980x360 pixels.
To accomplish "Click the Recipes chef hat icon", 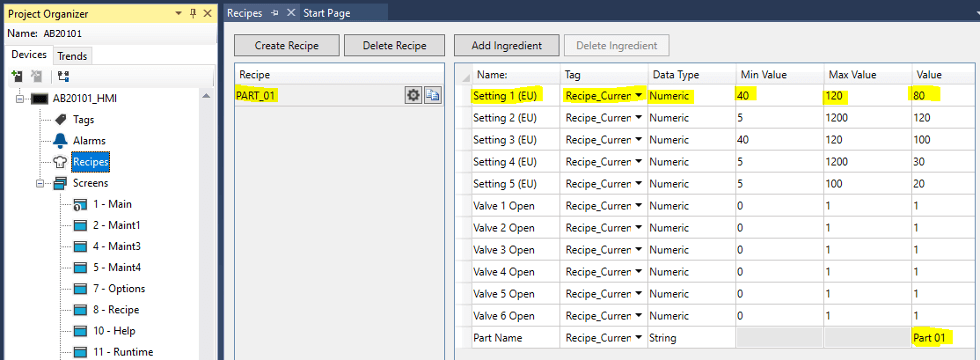I will coord(60,162).
